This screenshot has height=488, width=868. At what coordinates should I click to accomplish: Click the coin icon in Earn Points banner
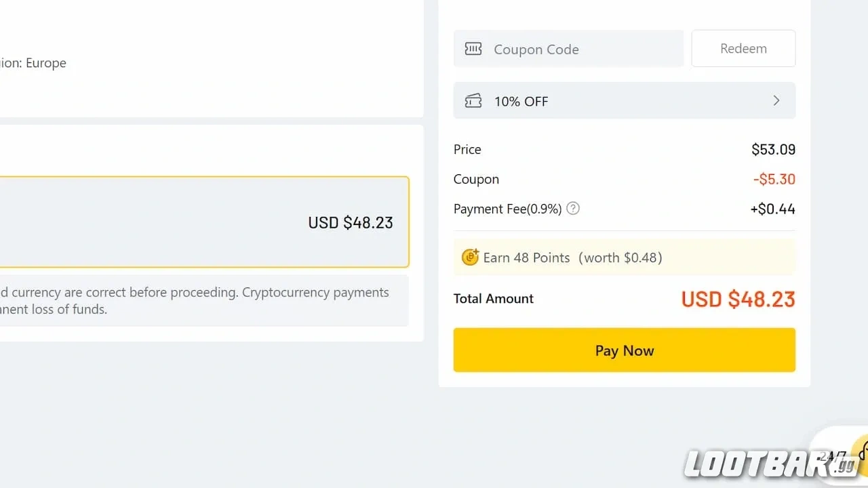(470, 257)
